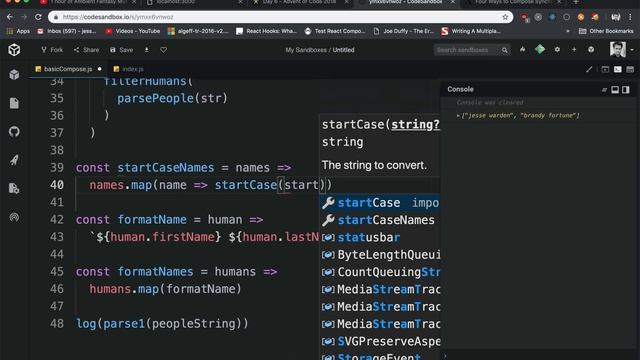
Task: Open React Hooks bookmark
Action: 267,31
